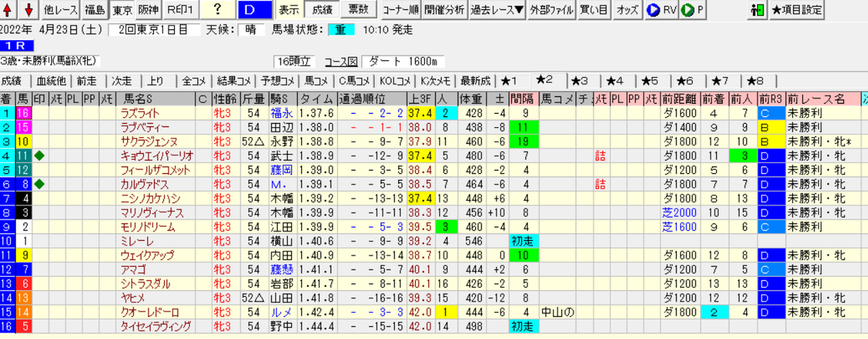This screenshot has width=868, height=339.
Task: Click the red down-arrow next race icon
Action: (28, 10)
